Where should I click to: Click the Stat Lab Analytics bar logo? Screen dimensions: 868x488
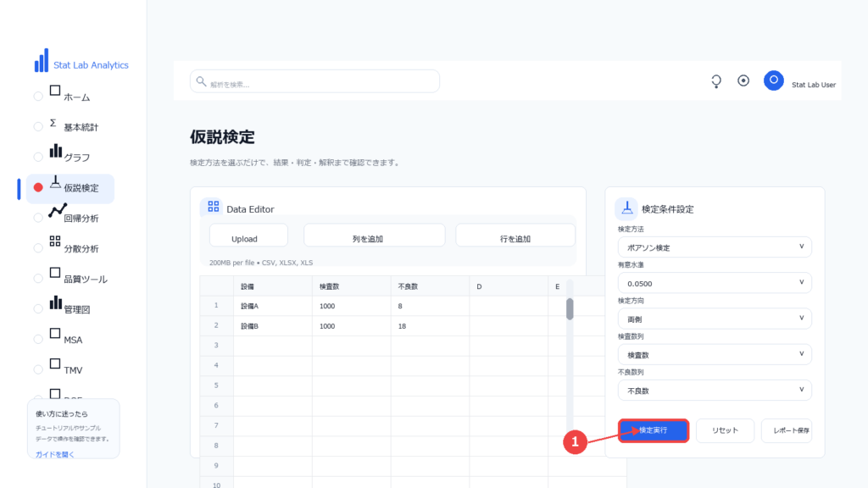tap(42, 60)
